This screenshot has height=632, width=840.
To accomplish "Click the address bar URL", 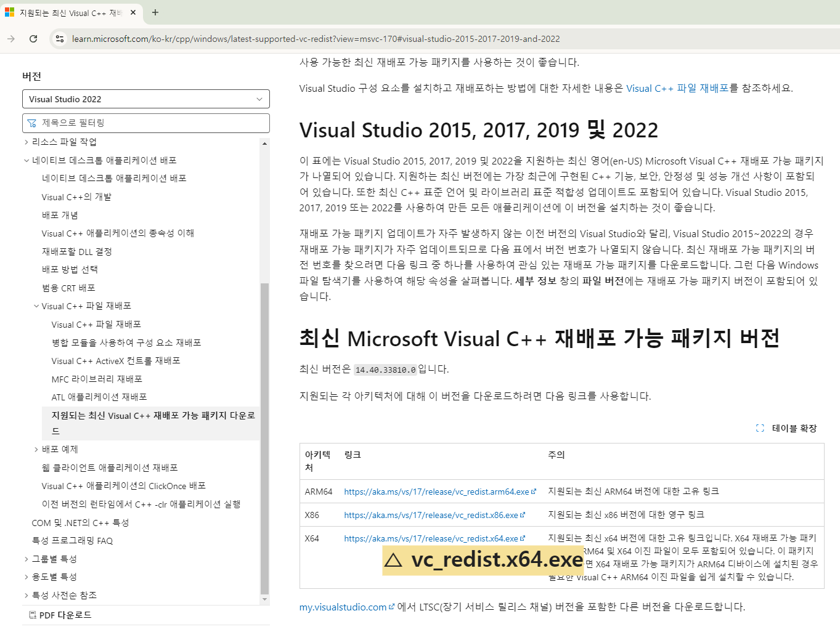I will click(x=316, y=39).
